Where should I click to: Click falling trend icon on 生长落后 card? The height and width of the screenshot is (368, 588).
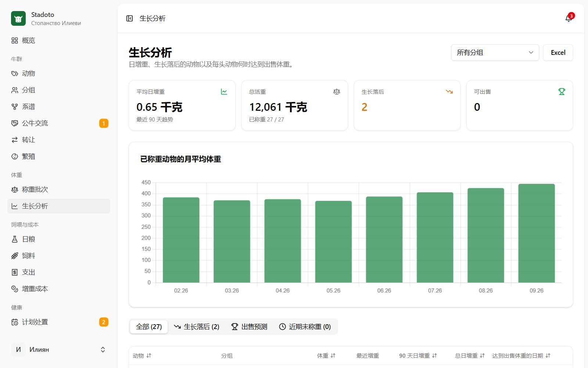point(449,92)
